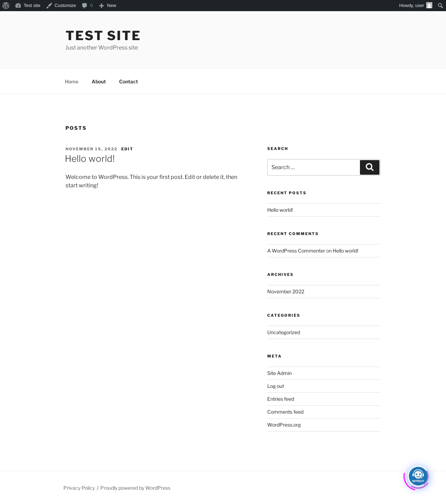Open the Uncategorized category link
This screenshot has height=504, width=446.
284,332
